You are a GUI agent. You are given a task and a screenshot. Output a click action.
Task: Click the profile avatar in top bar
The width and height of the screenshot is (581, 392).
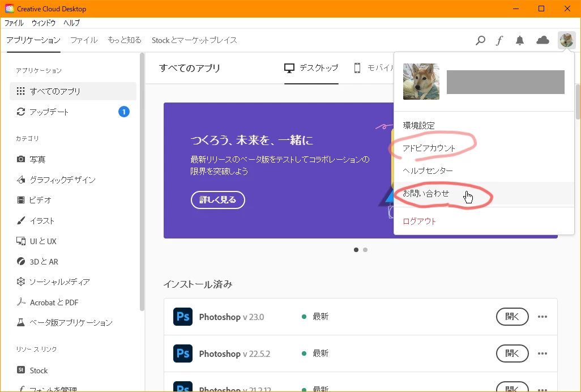click(566, 40)
